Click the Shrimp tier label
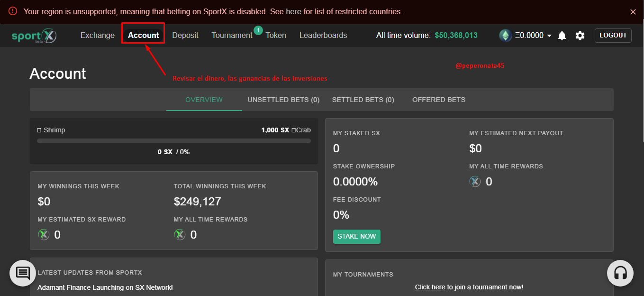 click(x=51, y=130)
